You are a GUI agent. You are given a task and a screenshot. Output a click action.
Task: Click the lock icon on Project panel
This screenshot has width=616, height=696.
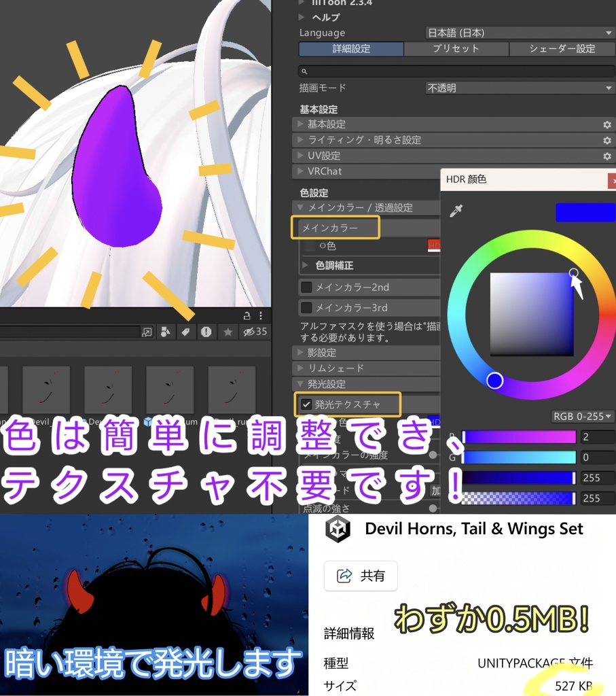[x=247, y=315]
